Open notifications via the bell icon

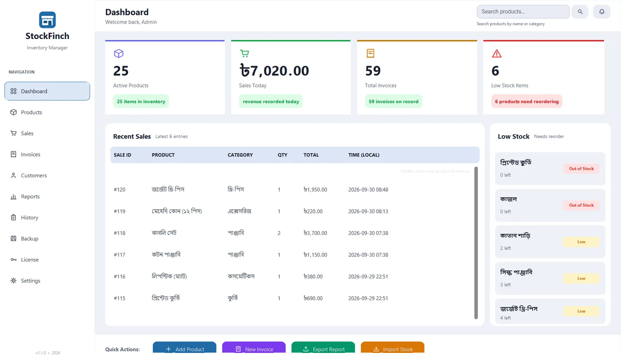pos(602,12)
